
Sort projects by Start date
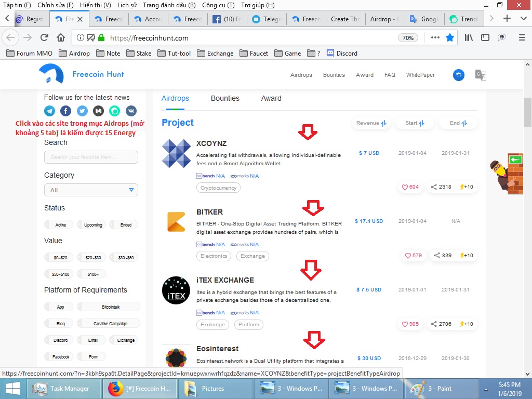[x=415, y=123]
